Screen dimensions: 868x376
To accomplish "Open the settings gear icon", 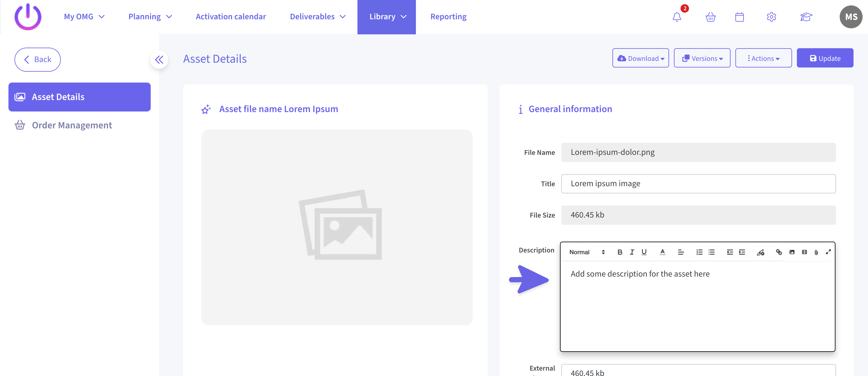I will [771, 17].
